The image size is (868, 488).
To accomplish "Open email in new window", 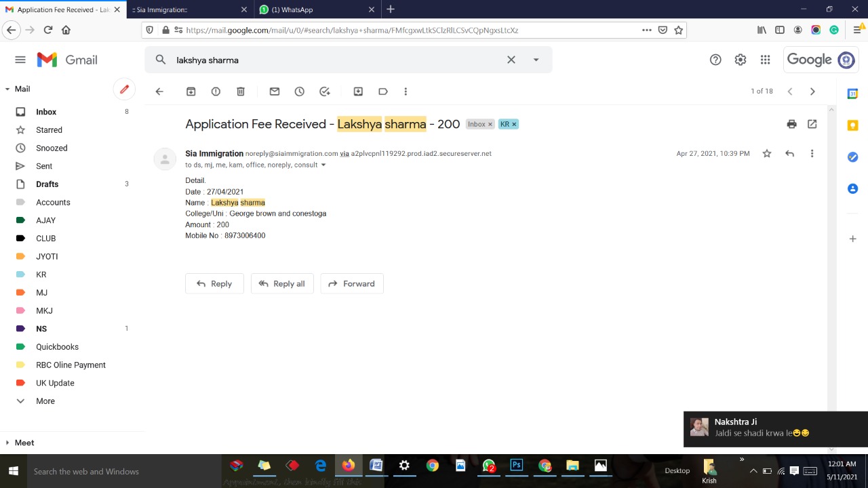I will 812,124.
